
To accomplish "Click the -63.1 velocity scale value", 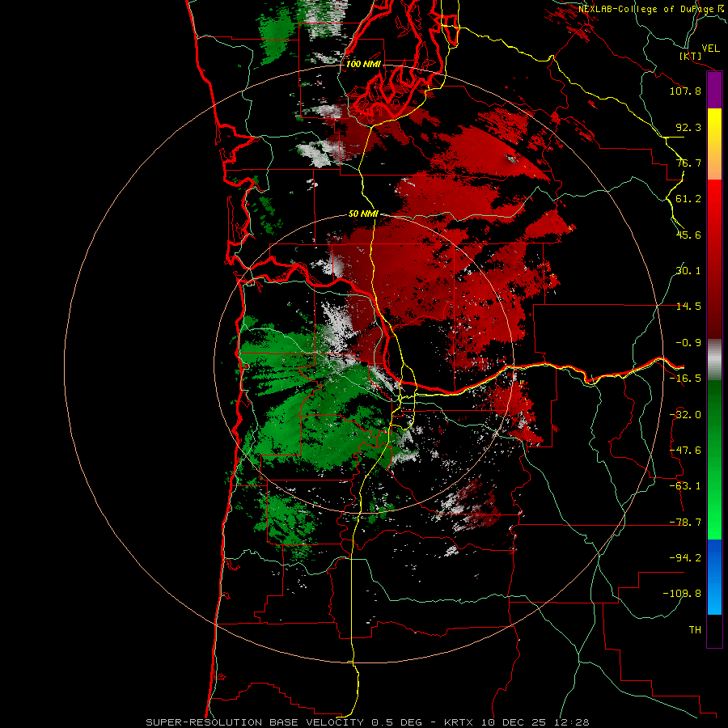I will coord(685,486).
